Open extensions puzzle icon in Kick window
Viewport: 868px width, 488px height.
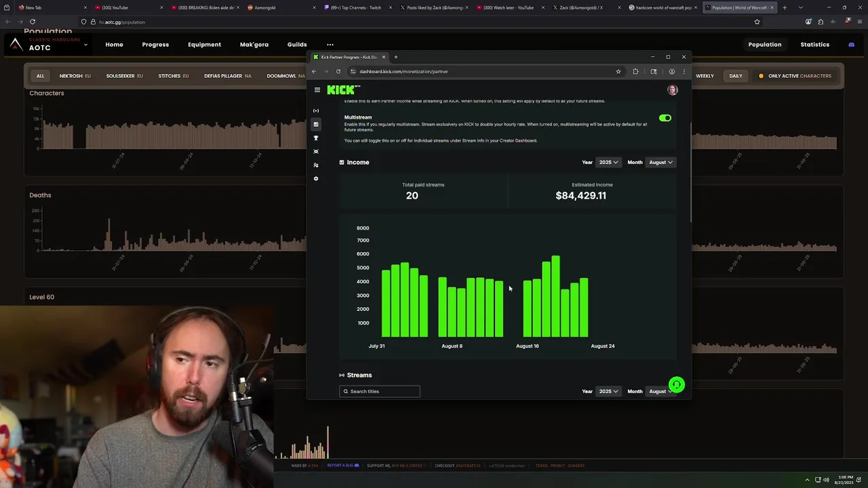635,71
